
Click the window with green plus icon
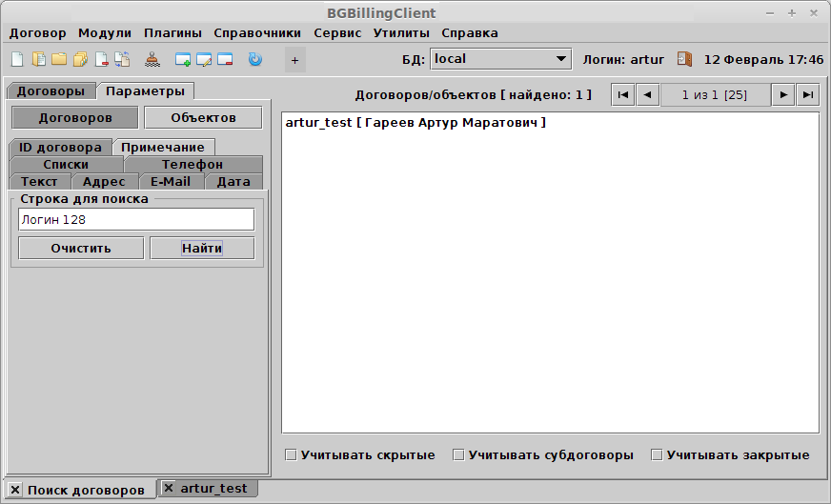[x=184, y=59]
